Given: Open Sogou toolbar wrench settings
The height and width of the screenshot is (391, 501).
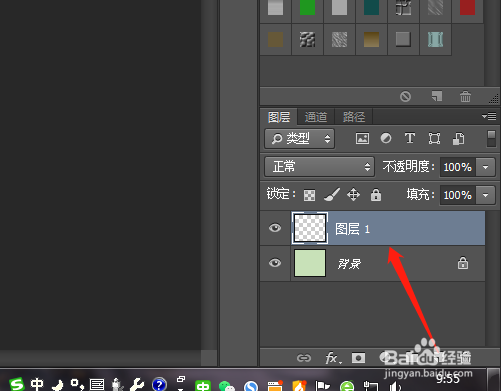Looking at the screenshot, I should click(x=137, y=385).
